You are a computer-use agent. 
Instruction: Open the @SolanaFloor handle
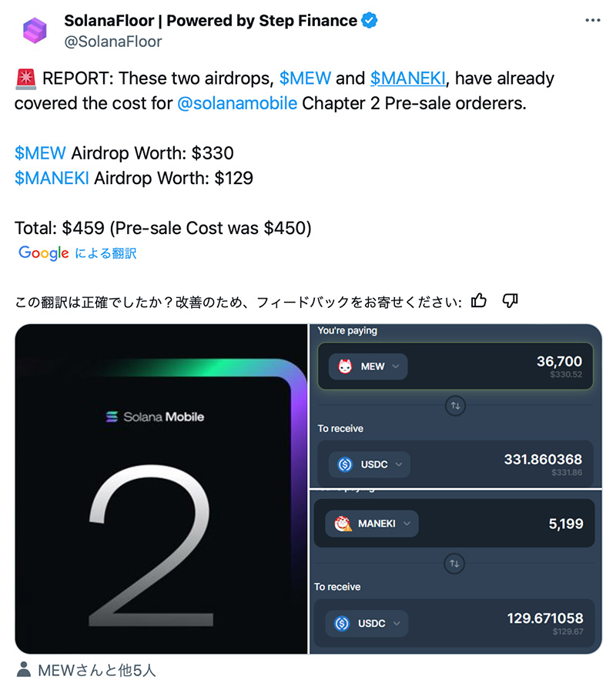tap(113, 42)
